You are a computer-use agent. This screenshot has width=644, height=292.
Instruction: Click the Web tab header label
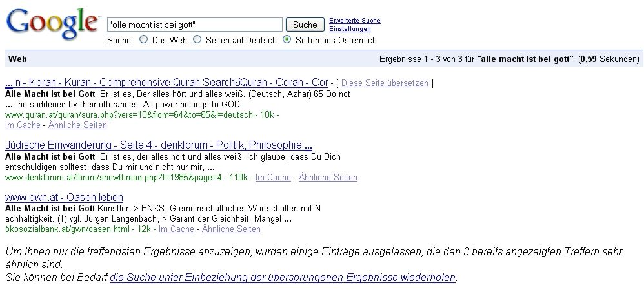[x=17, y=59]
